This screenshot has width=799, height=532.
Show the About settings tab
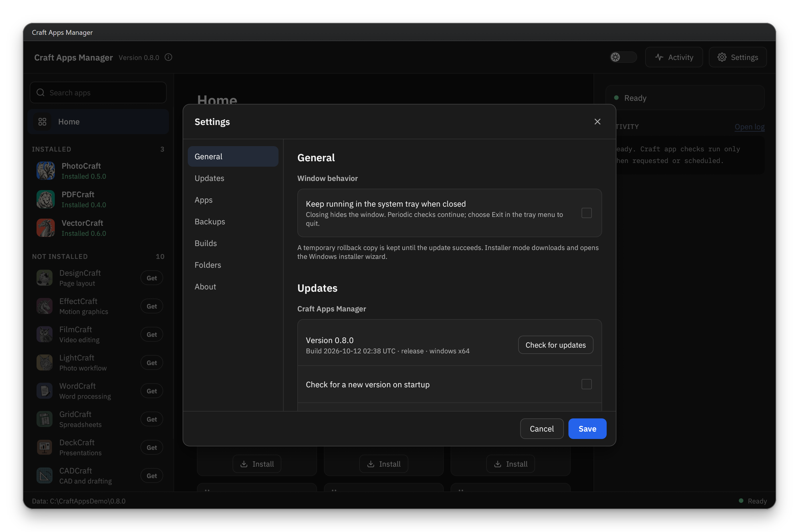tap(233, 287)
